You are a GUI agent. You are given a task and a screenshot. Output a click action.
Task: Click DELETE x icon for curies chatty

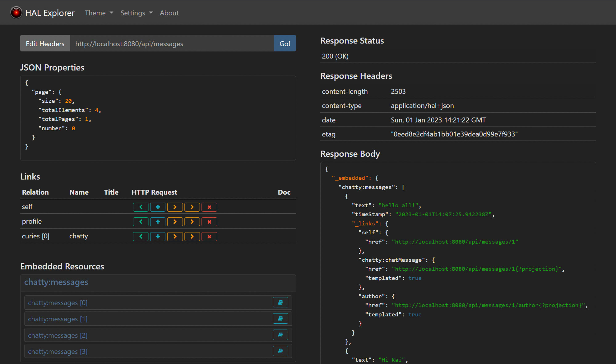tap(209, 237)
